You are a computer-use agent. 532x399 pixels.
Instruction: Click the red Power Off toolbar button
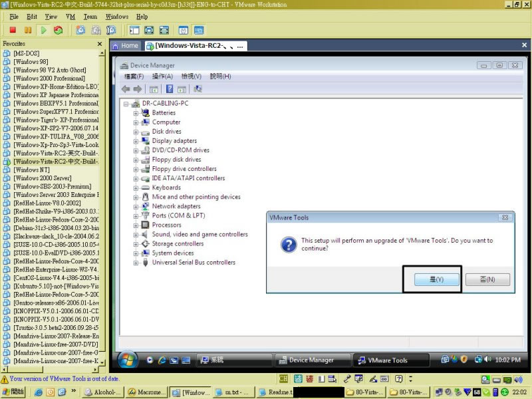click(x=13, y=30)
